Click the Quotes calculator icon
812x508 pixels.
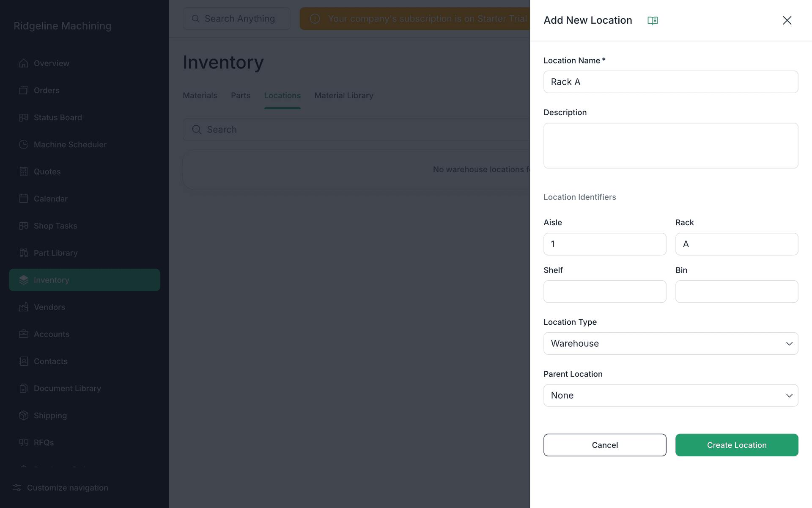[24, 171]
